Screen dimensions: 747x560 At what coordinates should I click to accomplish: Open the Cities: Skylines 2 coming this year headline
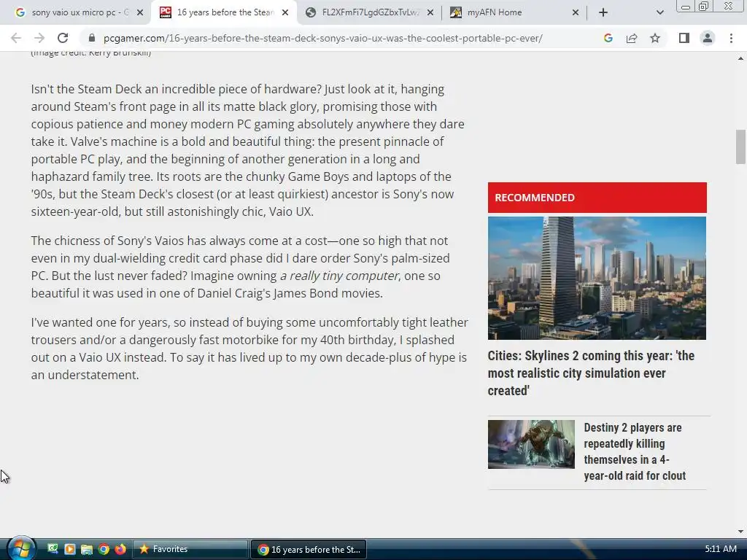(591, 373)
